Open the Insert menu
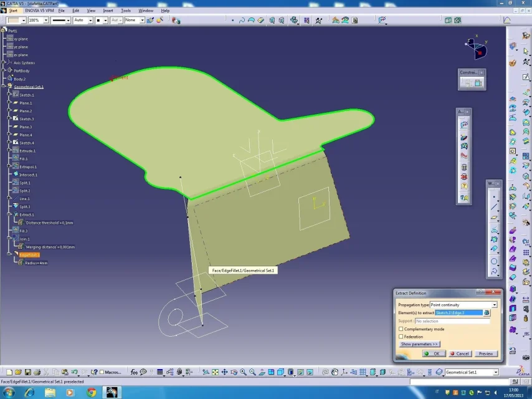532x399 pixels. click(108, 11)
